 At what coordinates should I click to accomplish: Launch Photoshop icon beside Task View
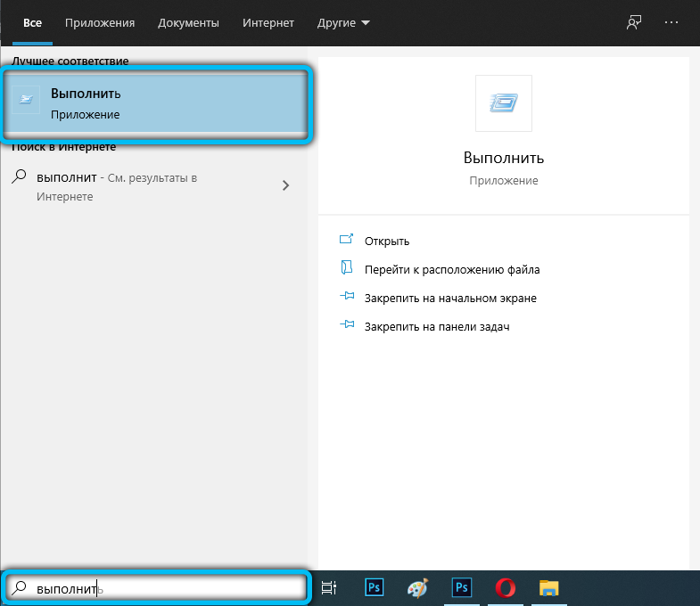point(375,588)
